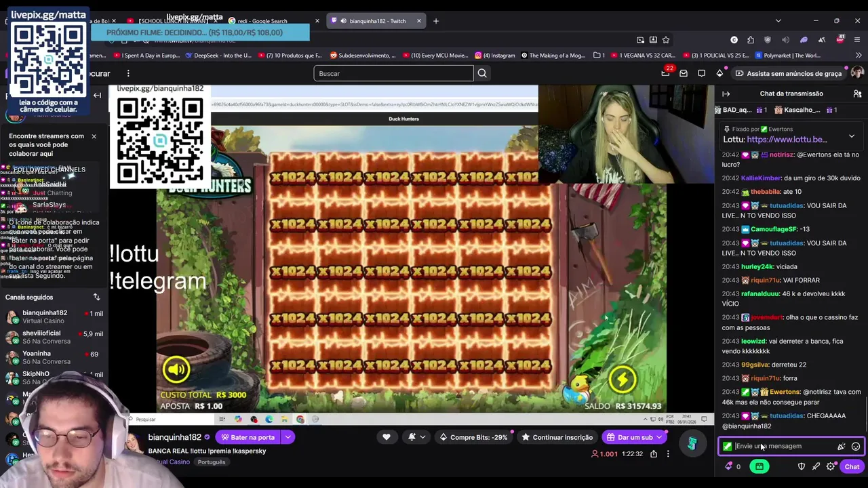Viewport: 868px width, 488px height.
Task: Open Yoaninha in followed channels
Action: (54, 357)
